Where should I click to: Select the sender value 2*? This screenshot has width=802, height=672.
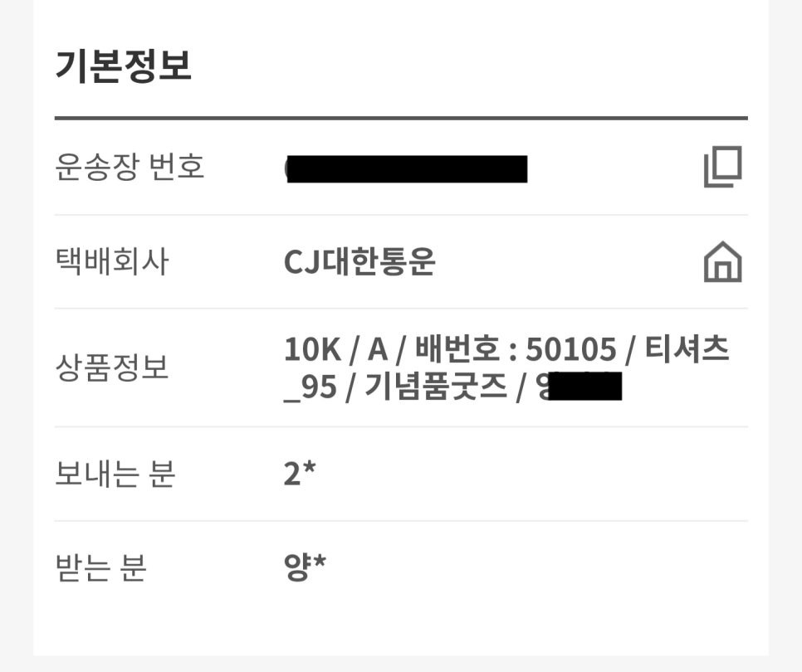(x=300, y=473)
